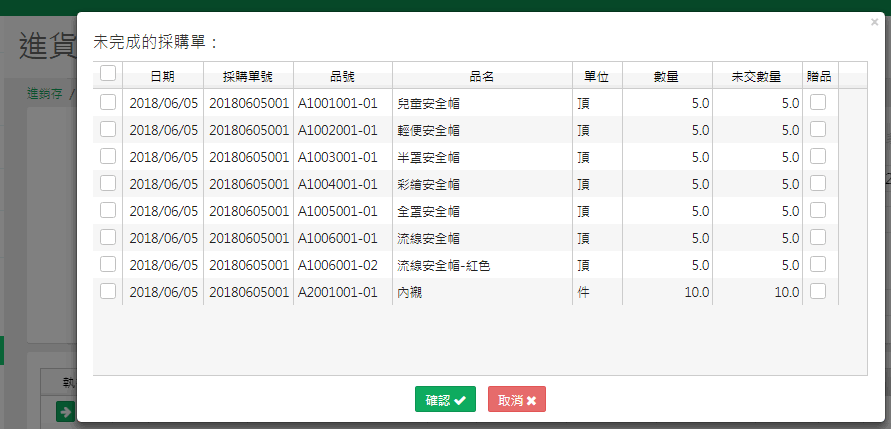891x429 pixels.
Task: Click the 品號 column header
Action: tap(343, 77)
